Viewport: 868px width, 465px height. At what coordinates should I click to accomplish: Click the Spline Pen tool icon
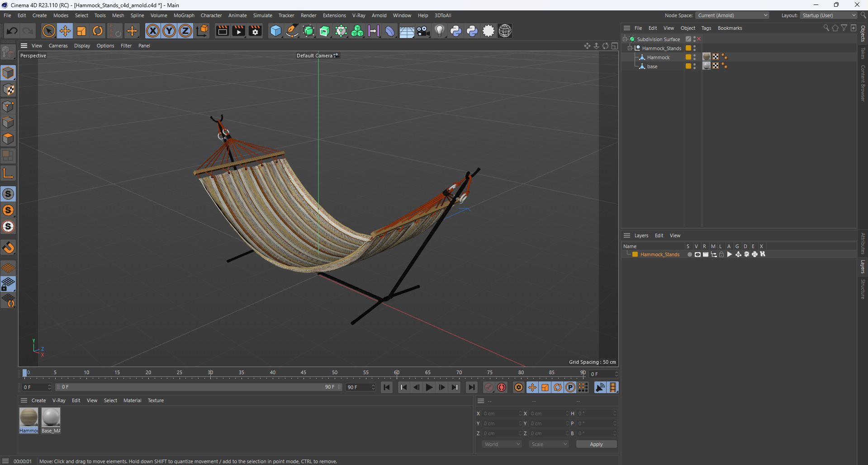[x=292, y=31]
